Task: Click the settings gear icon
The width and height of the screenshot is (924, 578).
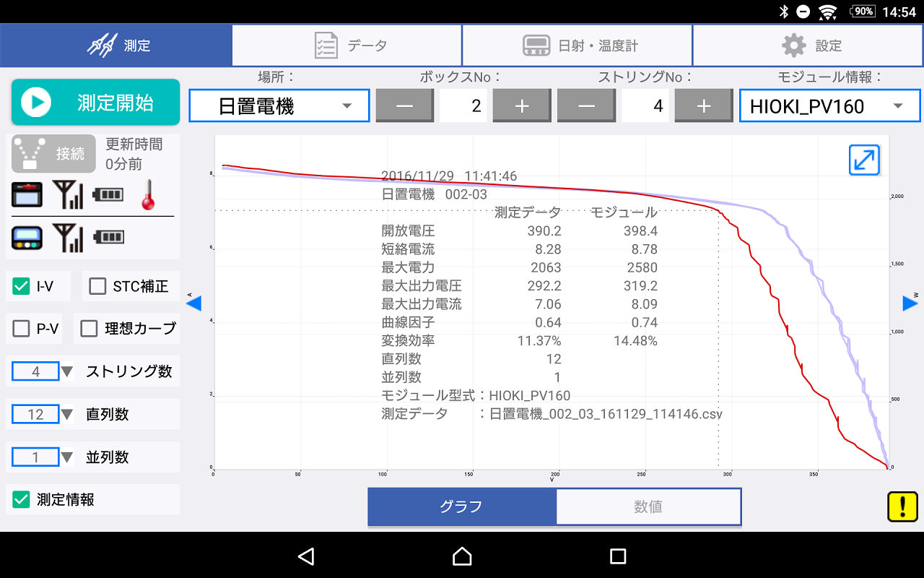Action: (x=794, y=46)
